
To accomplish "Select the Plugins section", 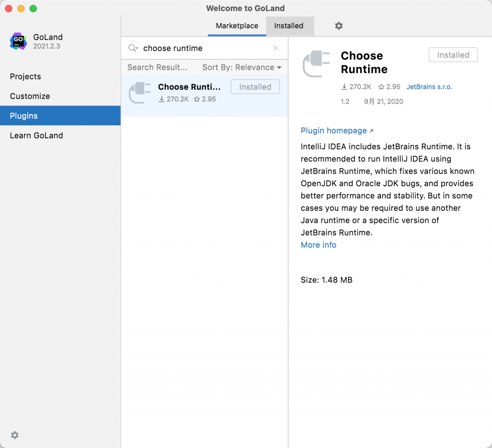I will 60,116.
